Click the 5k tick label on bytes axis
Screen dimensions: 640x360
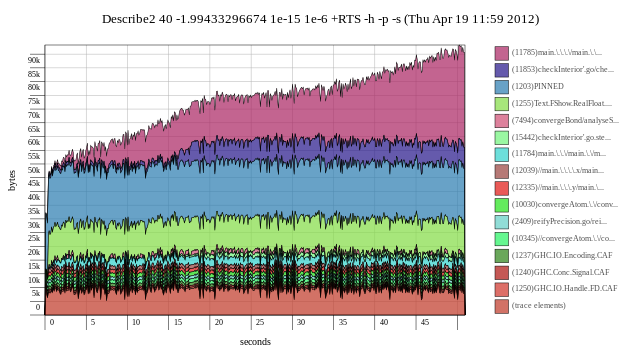click(x=36, y=293)
